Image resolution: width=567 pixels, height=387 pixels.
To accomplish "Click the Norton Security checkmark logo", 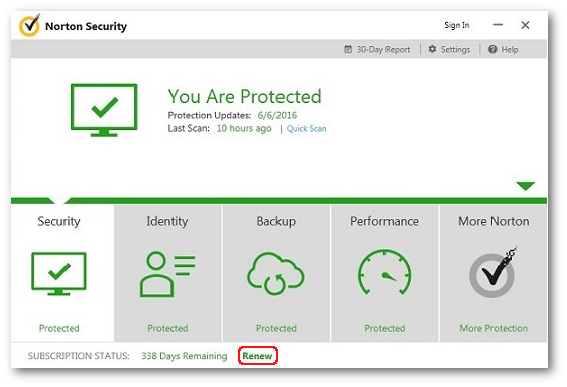I will coord(29,25).
